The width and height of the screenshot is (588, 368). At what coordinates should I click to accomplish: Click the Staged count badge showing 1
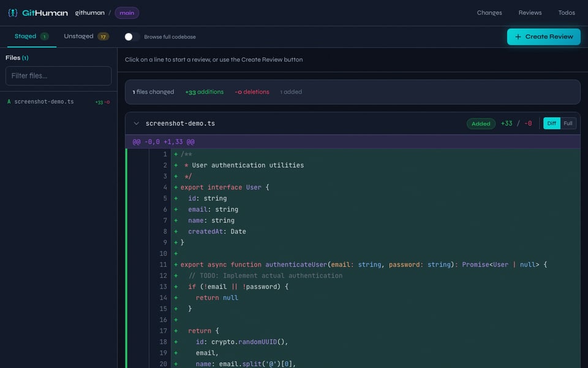point(44,36)
